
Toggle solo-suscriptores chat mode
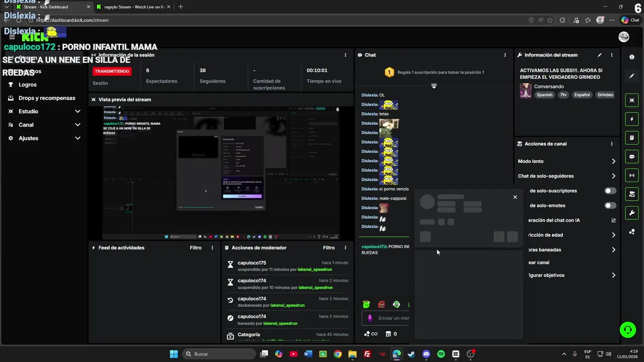(x=610, y=191)
